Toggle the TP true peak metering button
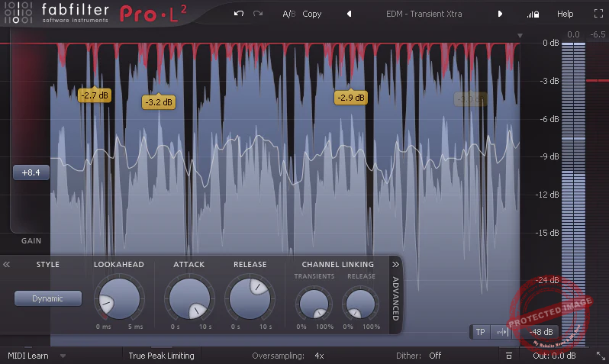609x364 pixels. tap(481, 332)
